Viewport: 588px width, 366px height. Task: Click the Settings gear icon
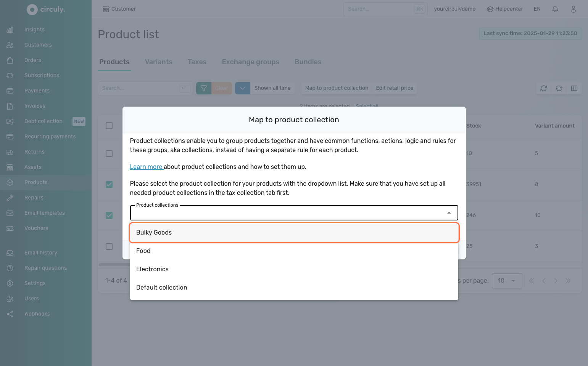pos(10,283)
